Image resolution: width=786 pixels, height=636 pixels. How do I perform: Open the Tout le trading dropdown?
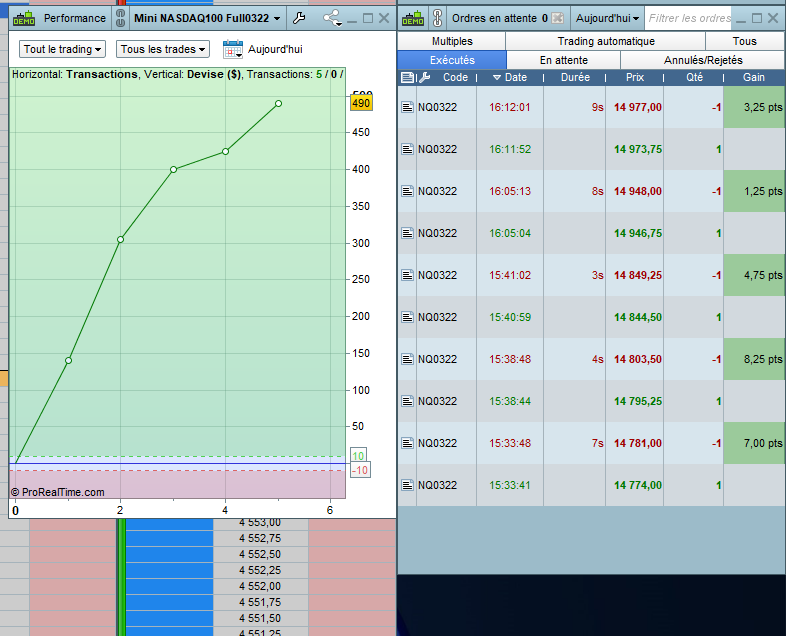click(x=63, y=49)
